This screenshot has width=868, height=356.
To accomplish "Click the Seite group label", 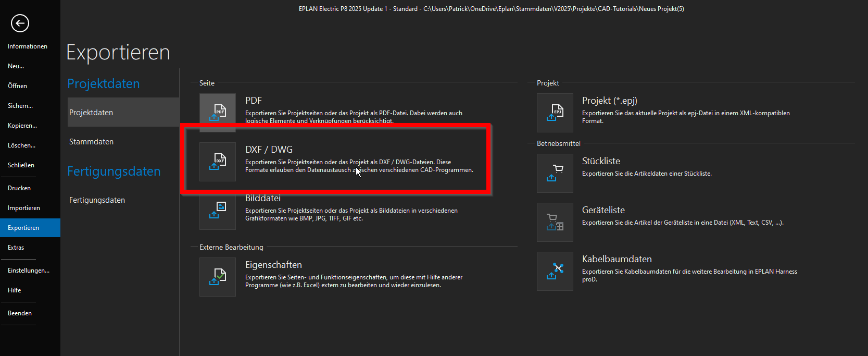I will pyautogui.click(x=207, y=83).
